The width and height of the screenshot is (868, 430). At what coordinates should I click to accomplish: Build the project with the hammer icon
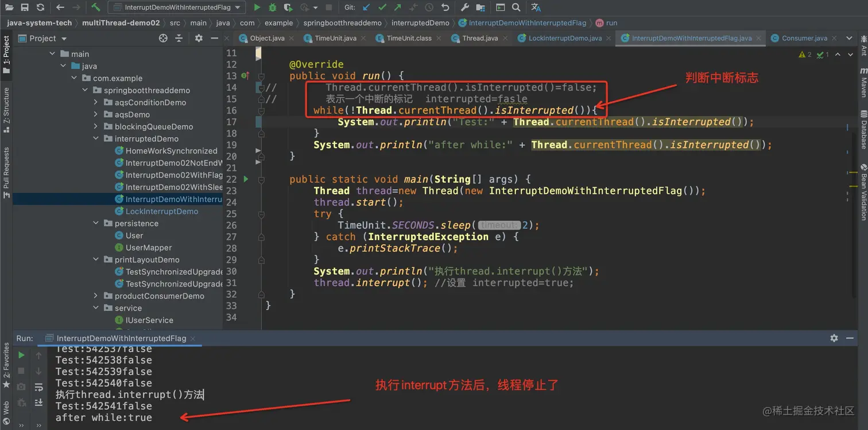click(95, 7)
